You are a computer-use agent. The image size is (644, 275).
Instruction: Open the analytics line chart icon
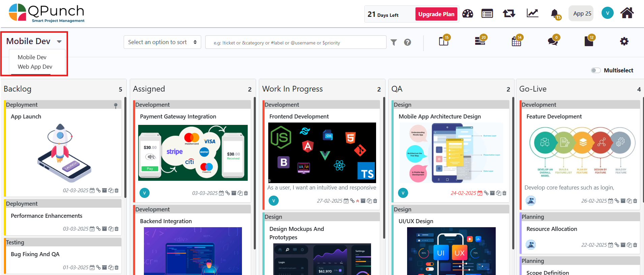tap(532, 13)
